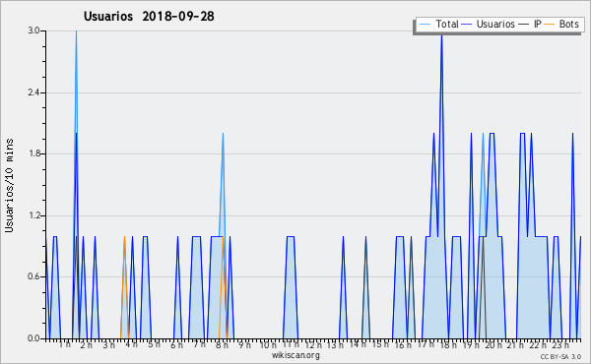Click the y-axis value 3.0
Screen dimensions: 591x364
click(x=33, y=30)
